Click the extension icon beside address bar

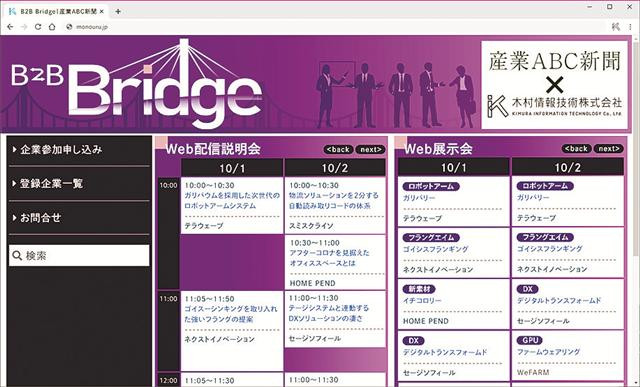point(616,27)
